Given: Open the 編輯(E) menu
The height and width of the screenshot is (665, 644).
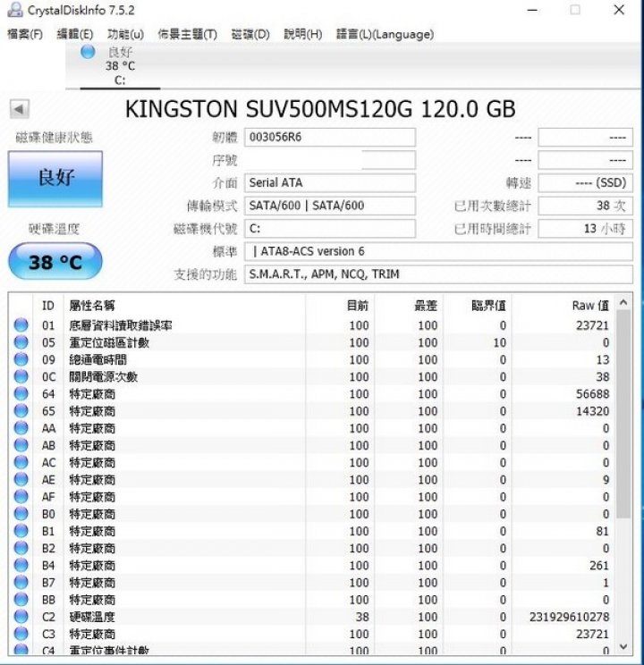Looking at the screenshot, I should pos(75,34).
